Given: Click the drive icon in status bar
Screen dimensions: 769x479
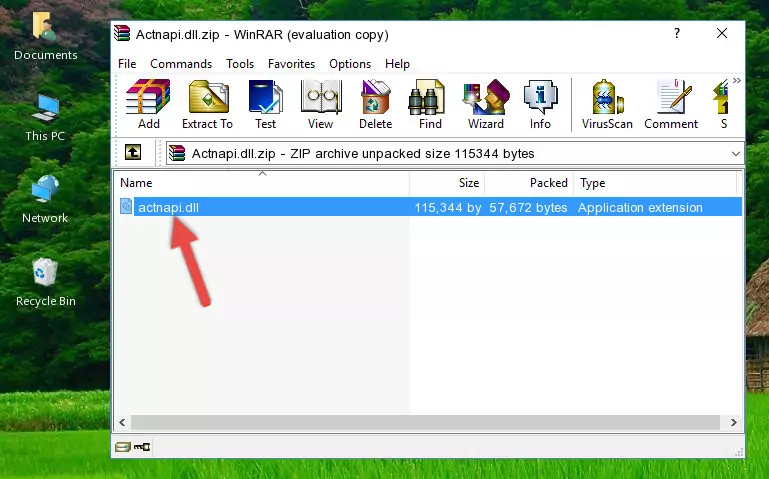Looking at the screenshot, I should (123, 447).
